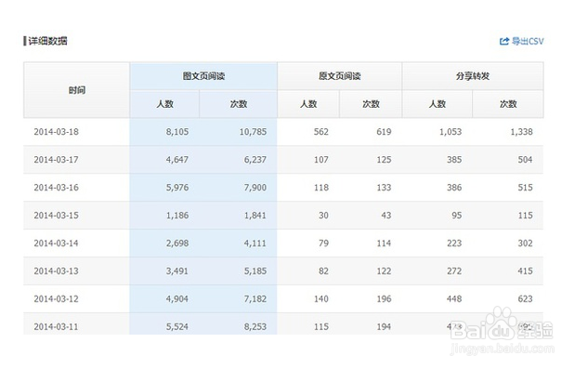Image resolution: width=588 pixels, height=369 pixels.
Task: Click 人数 header under 图文页阅读
Action: click(x=164, y=104)
